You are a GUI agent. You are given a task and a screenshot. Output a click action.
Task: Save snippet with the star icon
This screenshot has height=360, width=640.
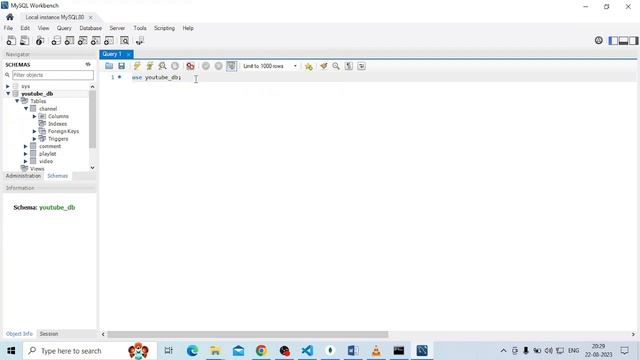(309, 66)
